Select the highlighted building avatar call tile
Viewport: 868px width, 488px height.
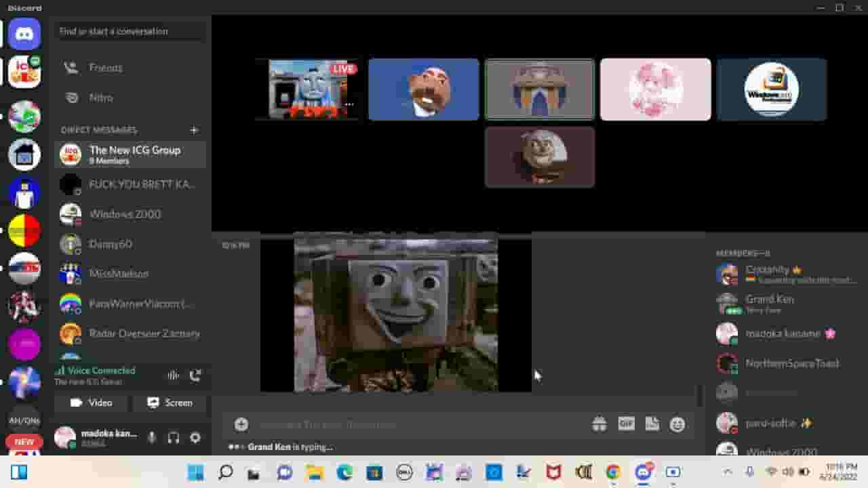click(540, 89)
